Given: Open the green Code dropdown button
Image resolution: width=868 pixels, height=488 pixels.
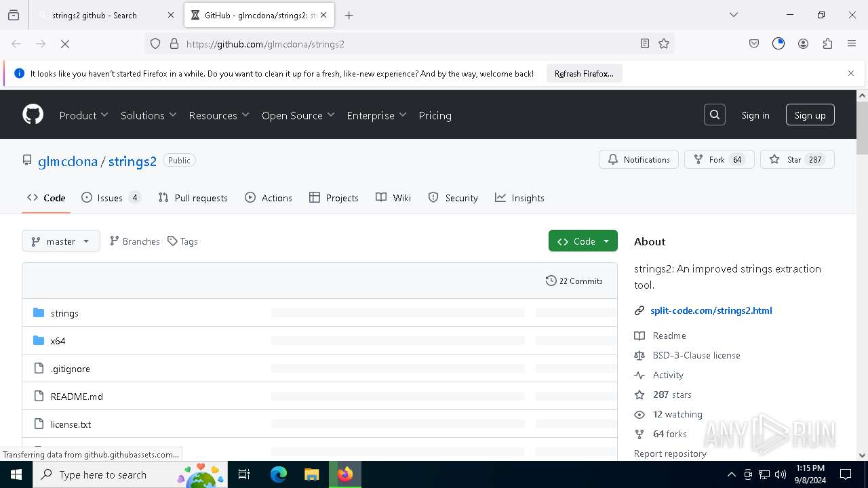Looking at the screenshot, I should point(583,241).
